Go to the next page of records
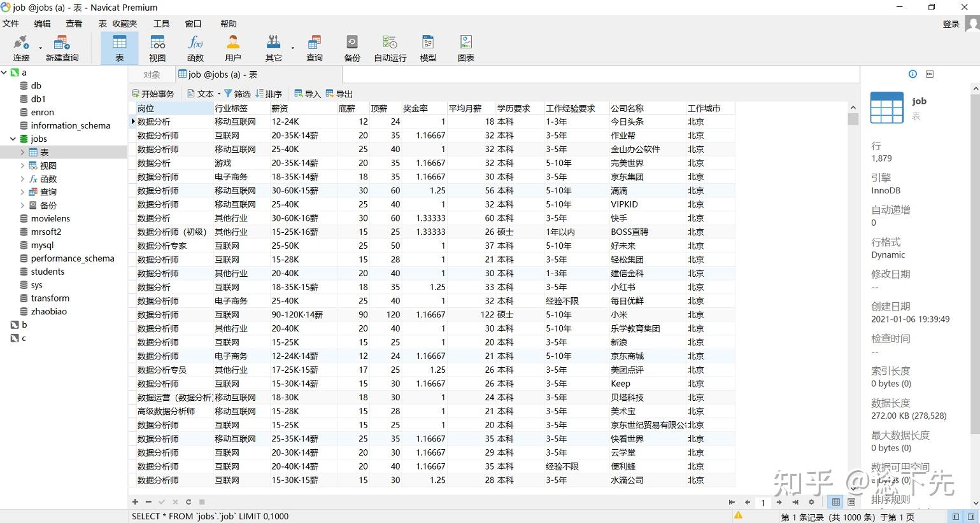The width and height of the screenshot is (980, 523). point(779,502)
